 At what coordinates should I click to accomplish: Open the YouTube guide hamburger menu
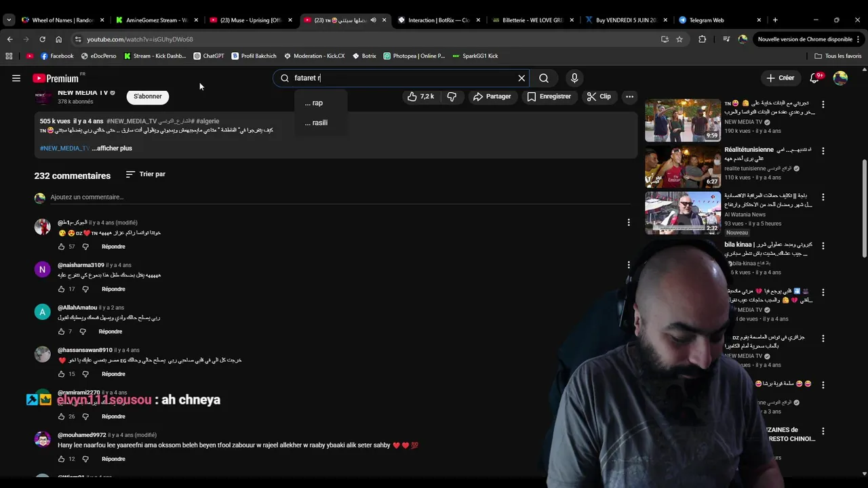(16, 78)
